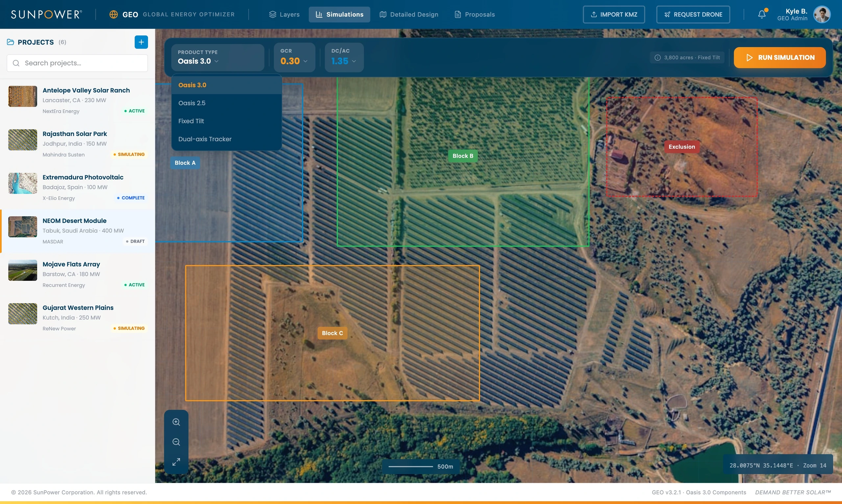Click the GEO globe logo icon
The width and height of the screenshot is (842, 504).
point(113,14)
